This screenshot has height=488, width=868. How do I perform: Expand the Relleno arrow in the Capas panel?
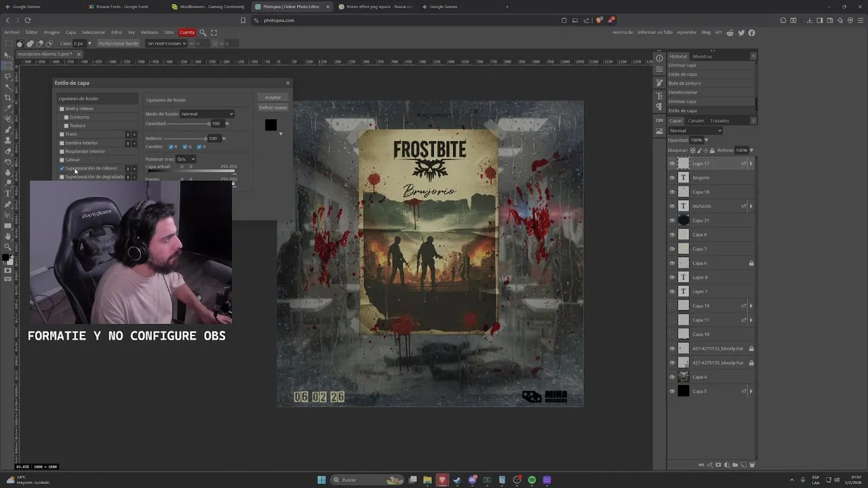point(751,150)
